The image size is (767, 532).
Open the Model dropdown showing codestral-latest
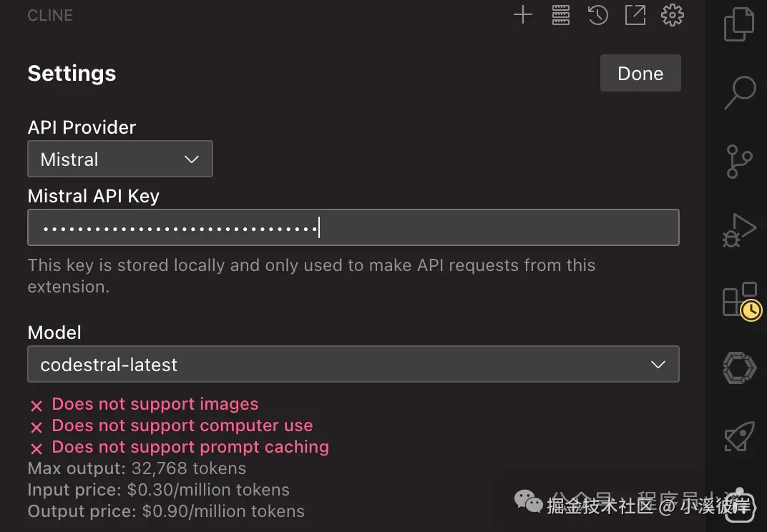click(353, 365)
